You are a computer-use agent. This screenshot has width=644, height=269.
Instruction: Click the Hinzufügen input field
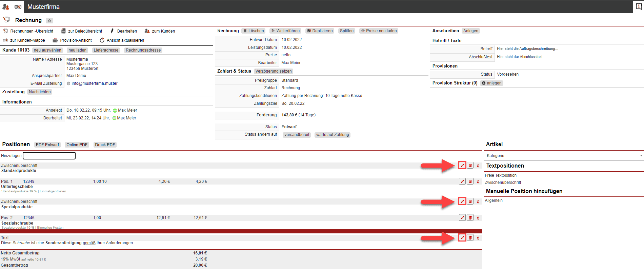coord(49,156)
